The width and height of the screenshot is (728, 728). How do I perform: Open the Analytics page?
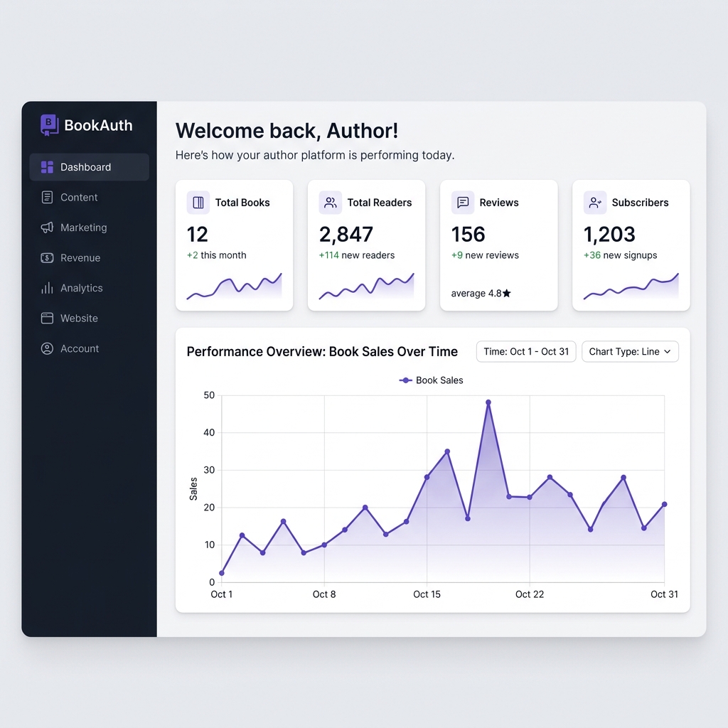point(89,288)
